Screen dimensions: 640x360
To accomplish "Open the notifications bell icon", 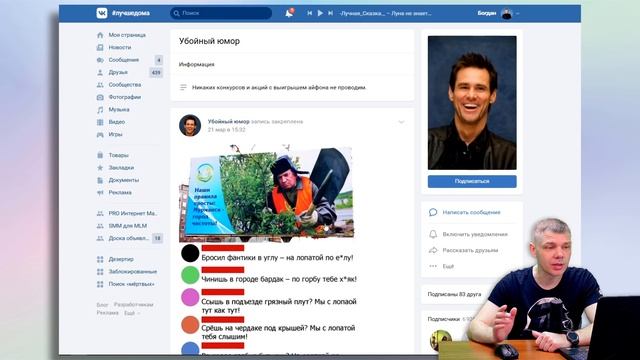I will pos(289,13).
